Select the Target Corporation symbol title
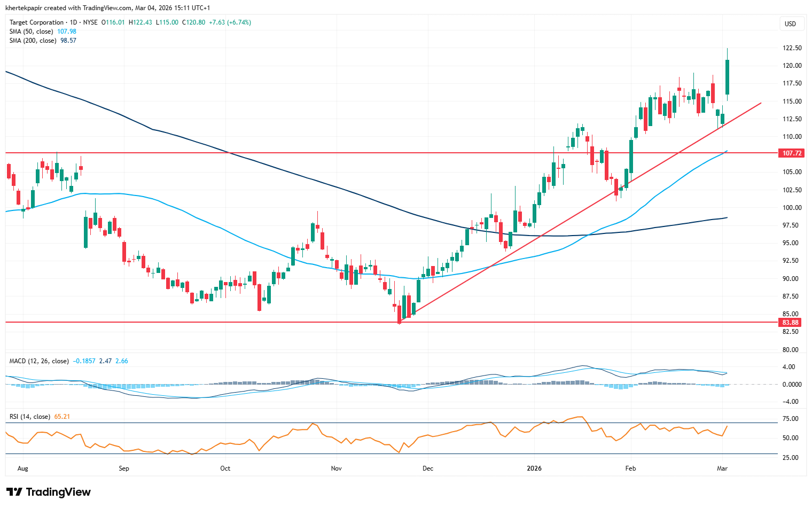This screenshot has width=812, height=508. pyautogui.click(x=36, y=22)
